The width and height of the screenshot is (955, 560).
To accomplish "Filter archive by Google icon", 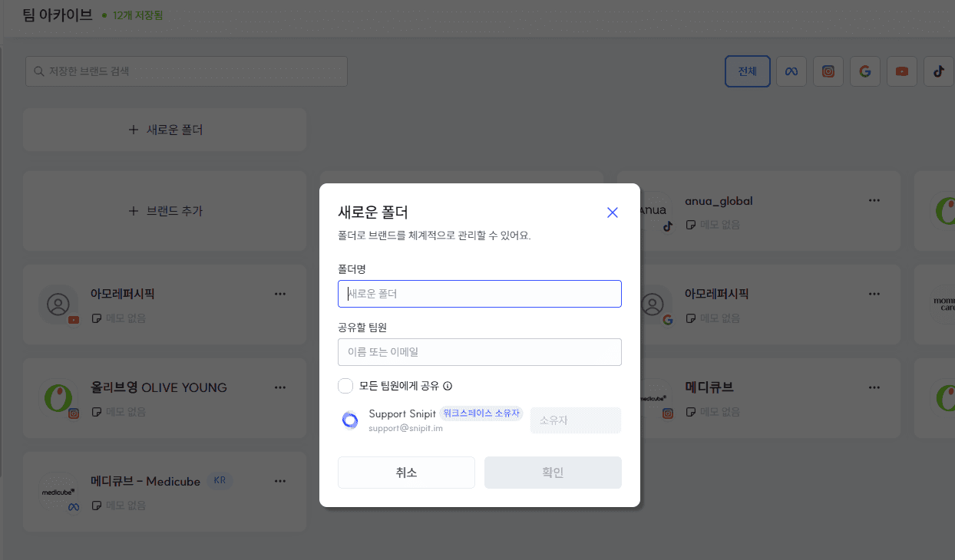I will point(865,71).
